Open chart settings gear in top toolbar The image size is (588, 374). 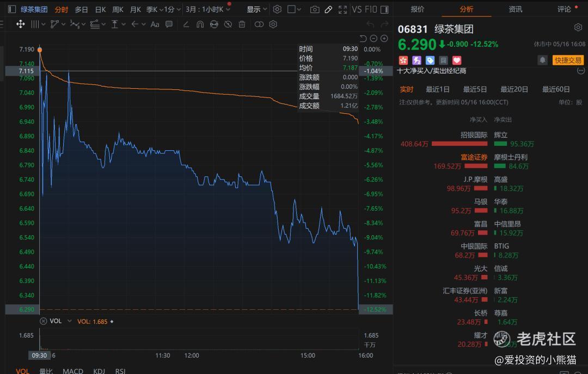click(277, 9)
